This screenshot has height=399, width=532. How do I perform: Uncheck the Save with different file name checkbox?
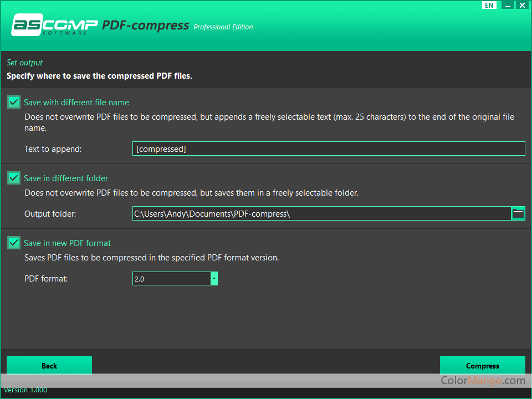(14, 102)
